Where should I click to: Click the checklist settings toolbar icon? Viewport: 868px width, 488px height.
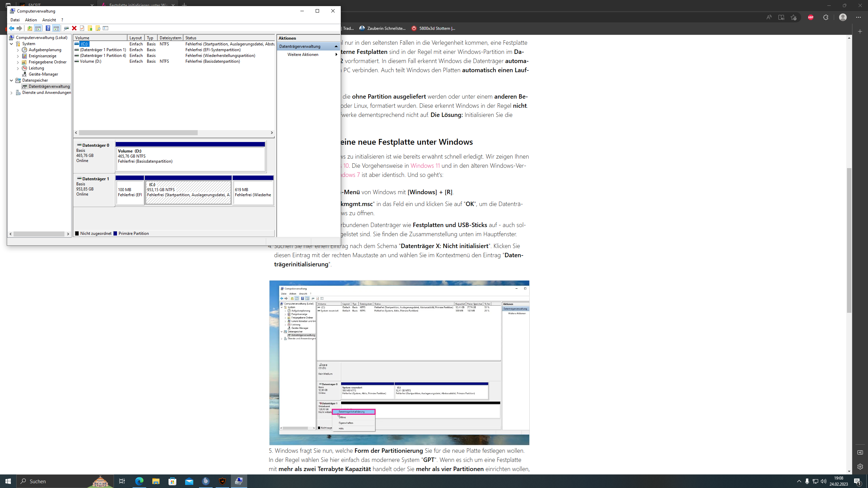click(105, 28)
